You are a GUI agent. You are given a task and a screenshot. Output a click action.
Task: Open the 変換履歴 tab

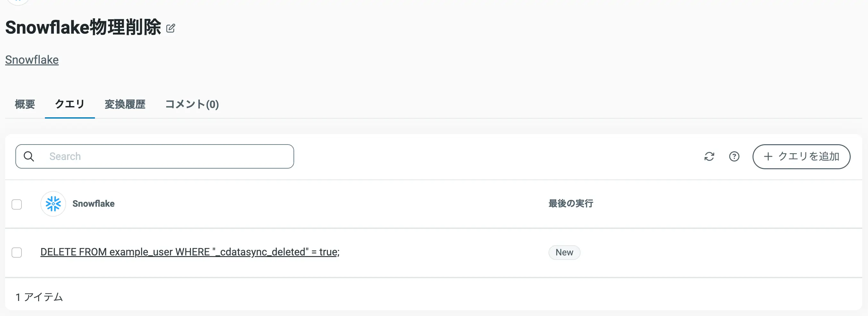(125, 104)
